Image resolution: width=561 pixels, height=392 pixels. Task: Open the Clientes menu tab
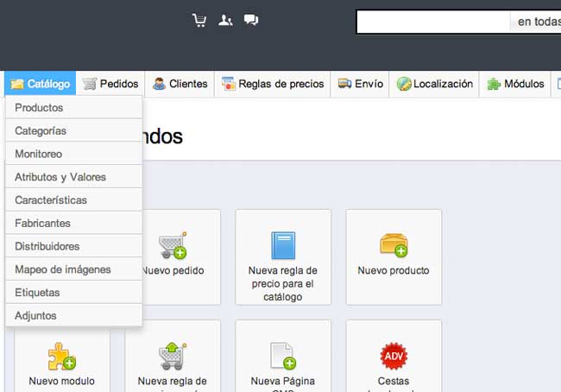pos(180,84)
